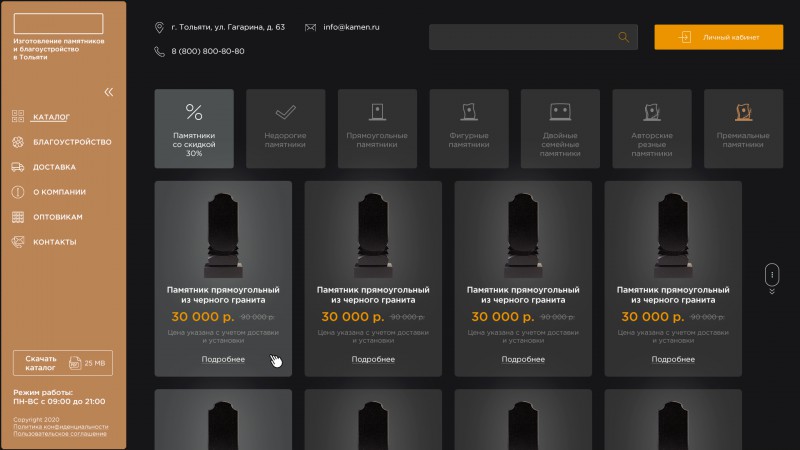Screen dimensions: 800x450
Task: Click the О компании info icon
Action: [18, 192]
